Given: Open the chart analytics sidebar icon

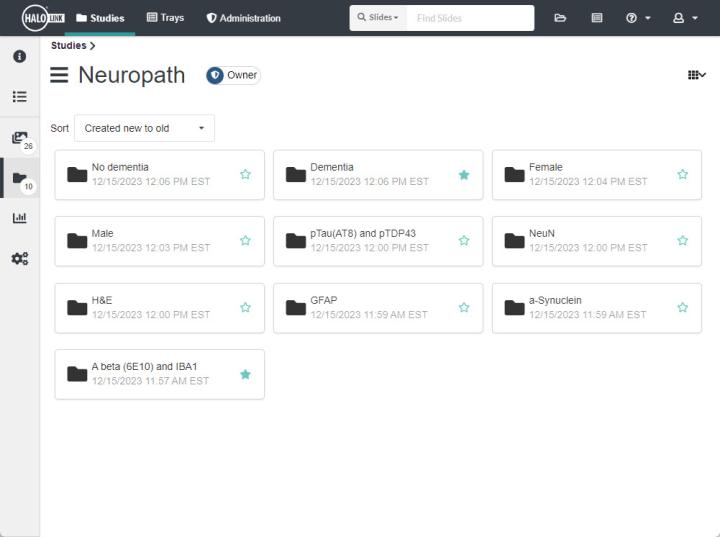Looking at the screenshot, I should 19,218.
